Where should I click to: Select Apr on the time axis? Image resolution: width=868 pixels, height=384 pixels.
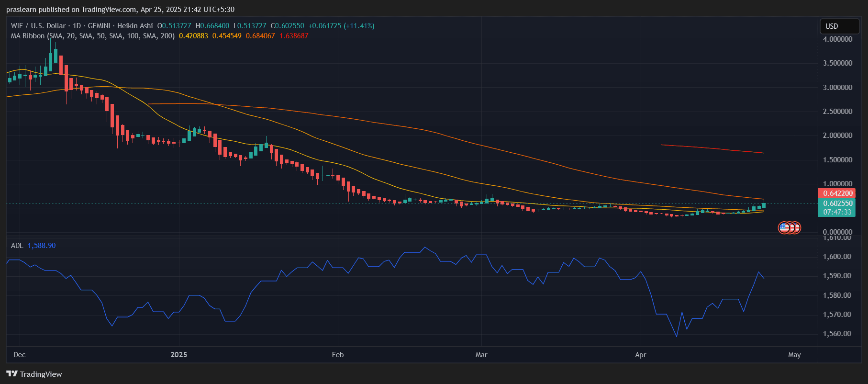tap(640, 355)
